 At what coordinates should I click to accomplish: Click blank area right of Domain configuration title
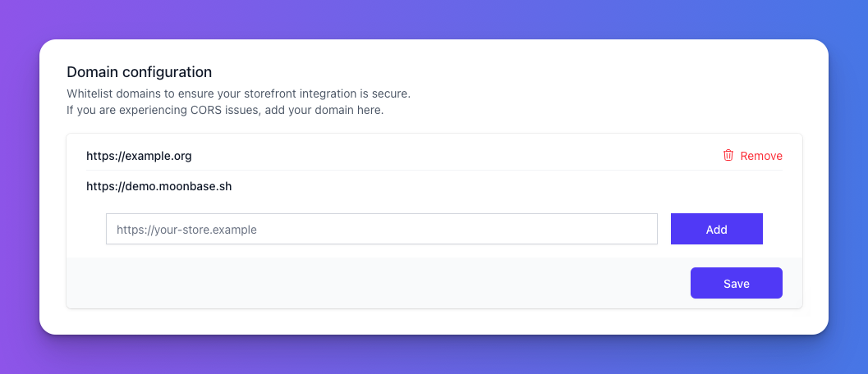click(498, 72)
